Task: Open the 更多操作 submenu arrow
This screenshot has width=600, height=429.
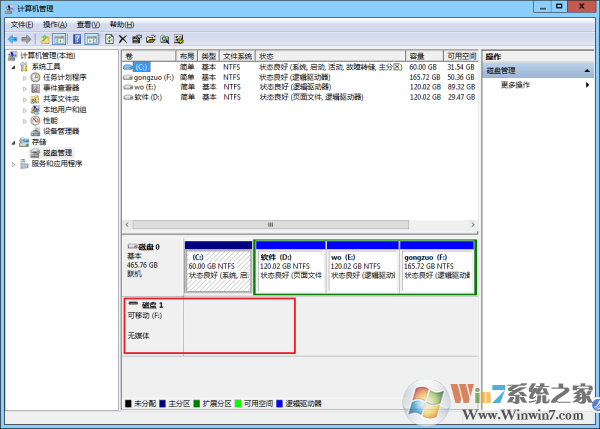Action: [x=587, y=85]
